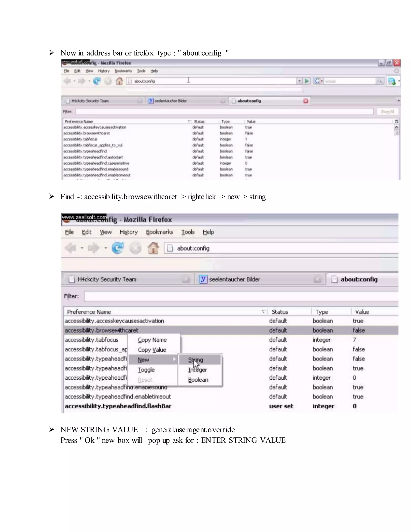411x532 pixels.
Task: Click the Go arrow in small window
Action: click(307, 81)
